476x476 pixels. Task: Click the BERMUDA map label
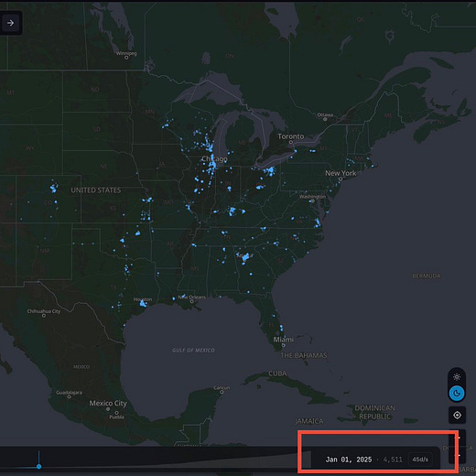(427, 276)
